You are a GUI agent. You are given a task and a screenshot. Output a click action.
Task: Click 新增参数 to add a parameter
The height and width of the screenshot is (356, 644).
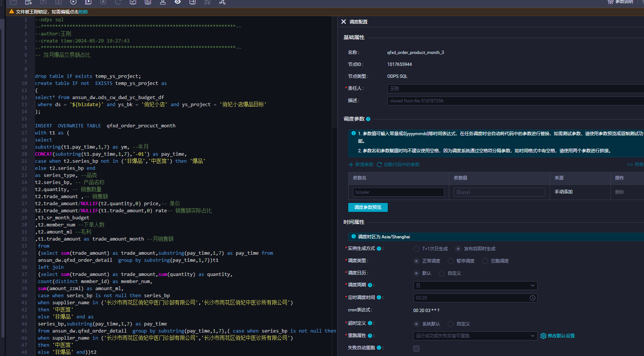pyautogui.click(x=361, y=165)
